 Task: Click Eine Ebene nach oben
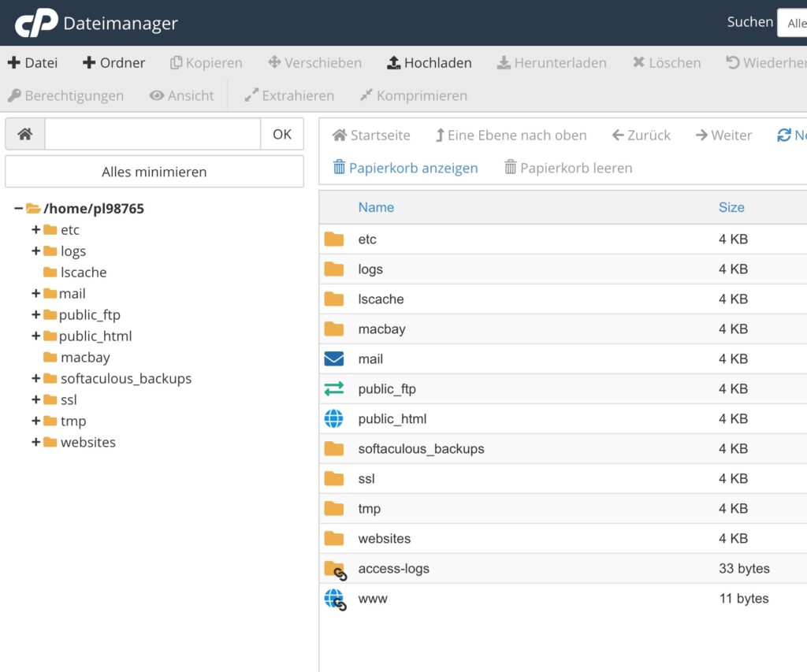(x=511, y=136)
